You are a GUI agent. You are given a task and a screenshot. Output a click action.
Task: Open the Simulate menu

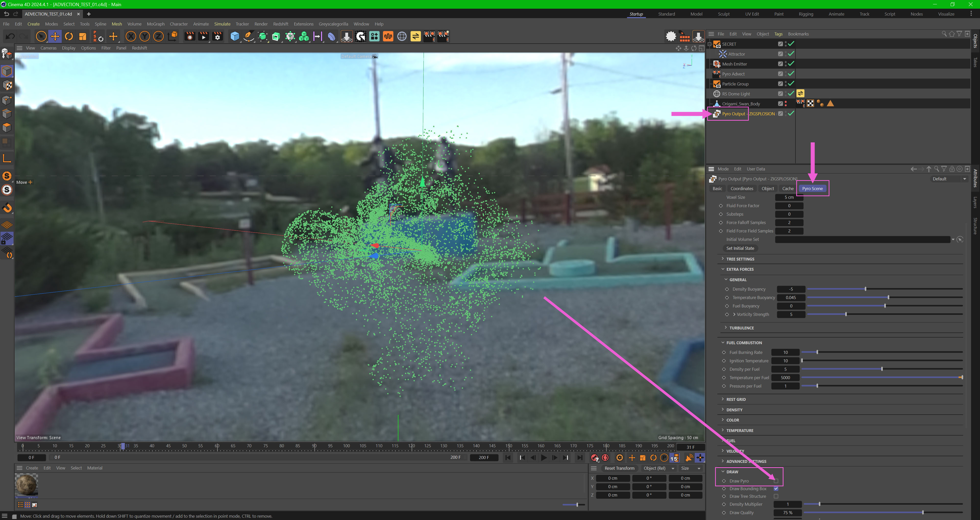tap(222, 24)
